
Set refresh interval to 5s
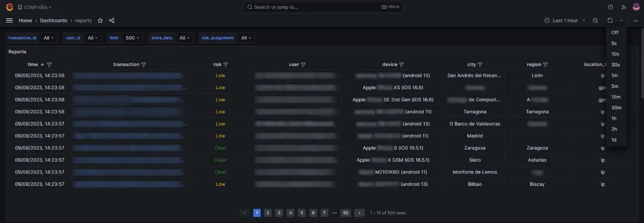tap(616, 43)
